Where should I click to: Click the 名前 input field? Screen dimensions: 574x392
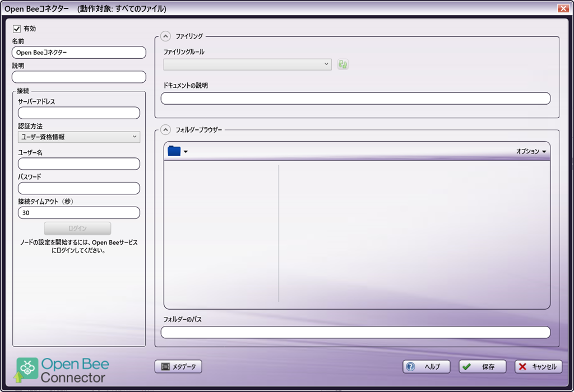pos(79,53)
